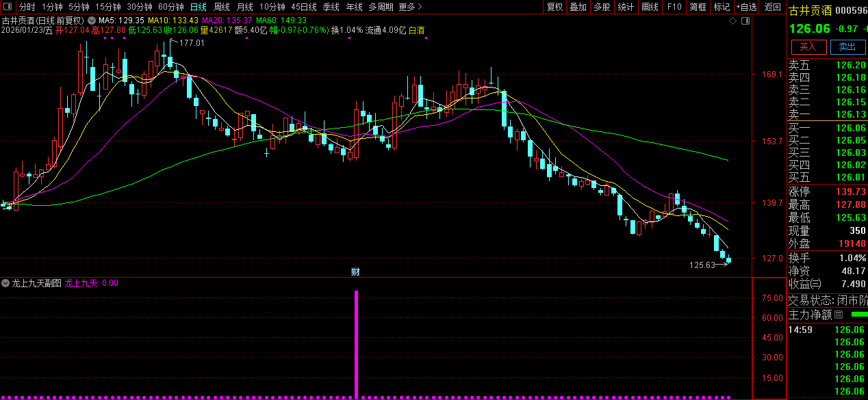Click the 财 financial marker on chart
The height and width of the screenshot is (400, 868).
355,271
